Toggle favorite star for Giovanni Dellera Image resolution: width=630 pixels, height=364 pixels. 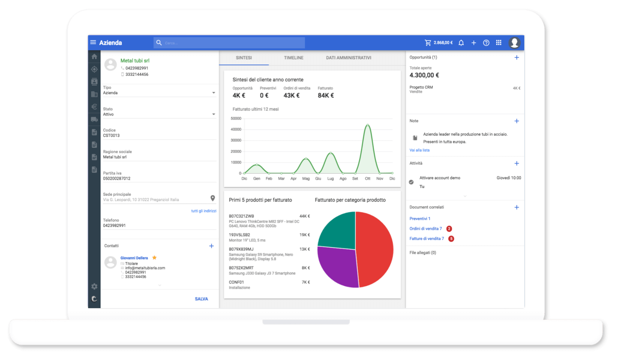(x=154, y=258)
